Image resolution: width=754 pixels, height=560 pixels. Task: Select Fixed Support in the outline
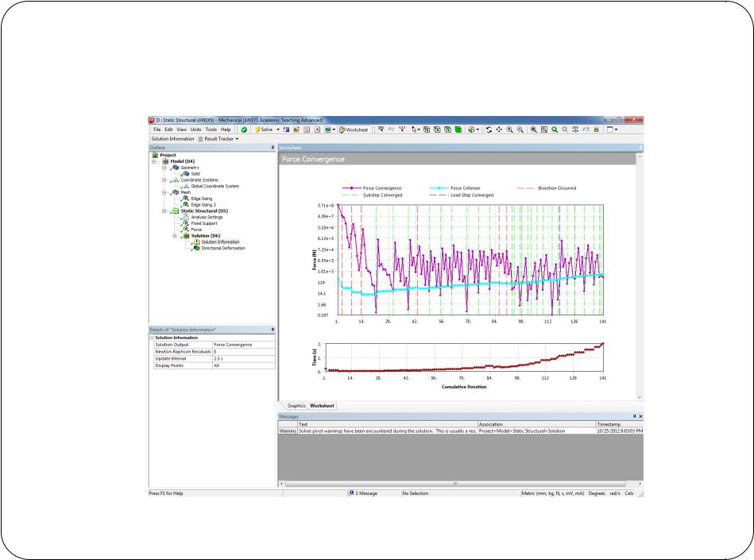tap(204, 223)
